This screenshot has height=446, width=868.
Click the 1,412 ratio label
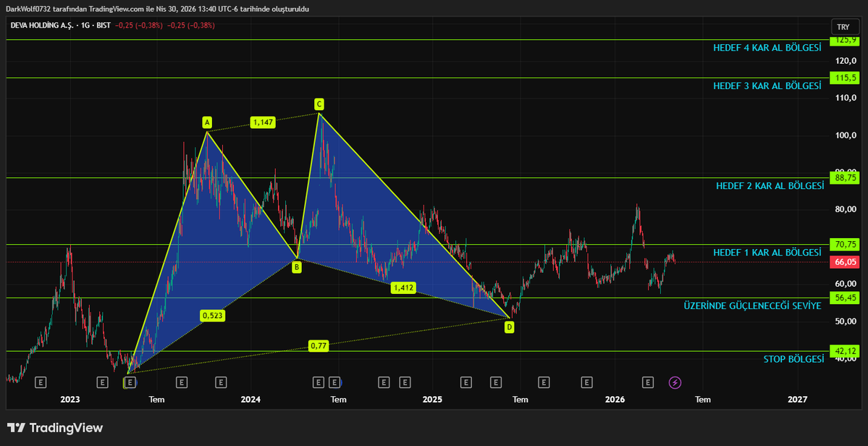pos(403,287)
